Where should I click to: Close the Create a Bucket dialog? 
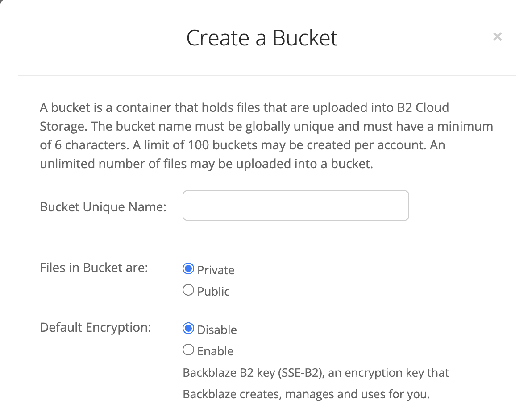coord(497,37)
